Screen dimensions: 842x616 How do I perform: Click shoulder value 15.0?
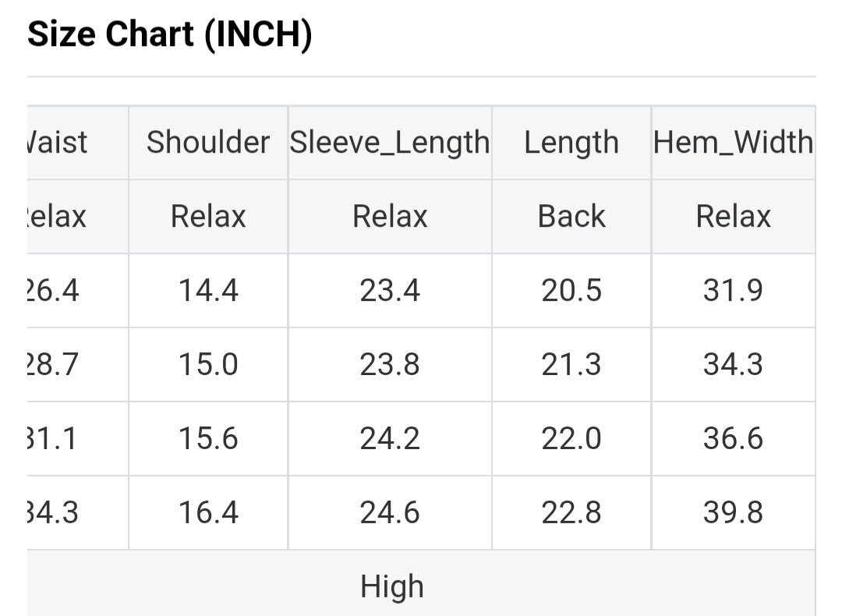[x=208, y=364]
